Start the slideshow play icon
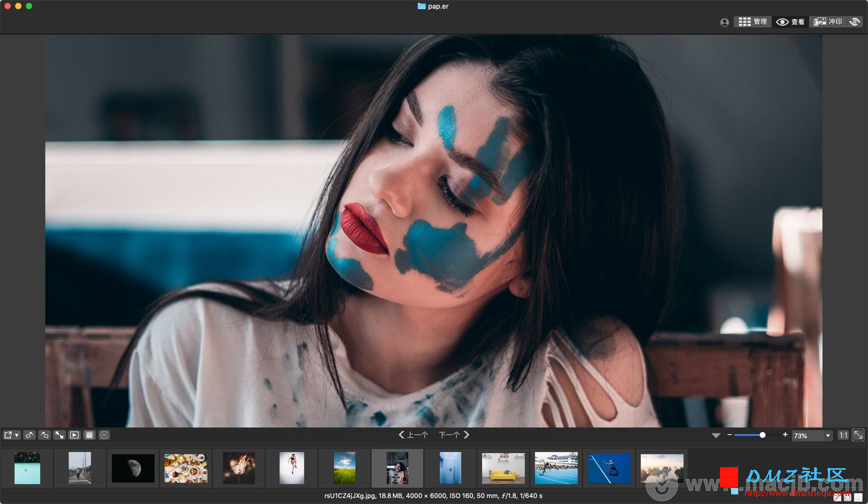This screenshot has height=504, width=868. [74, 435]
